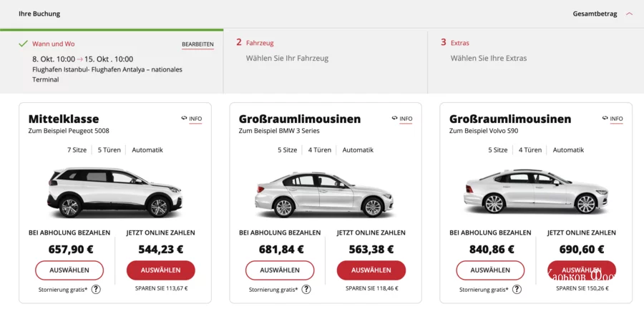The height and width of the screenshot is (309, 644).
Task: Click the BMW 3 Series car image
Action: [x=325, y=194]
